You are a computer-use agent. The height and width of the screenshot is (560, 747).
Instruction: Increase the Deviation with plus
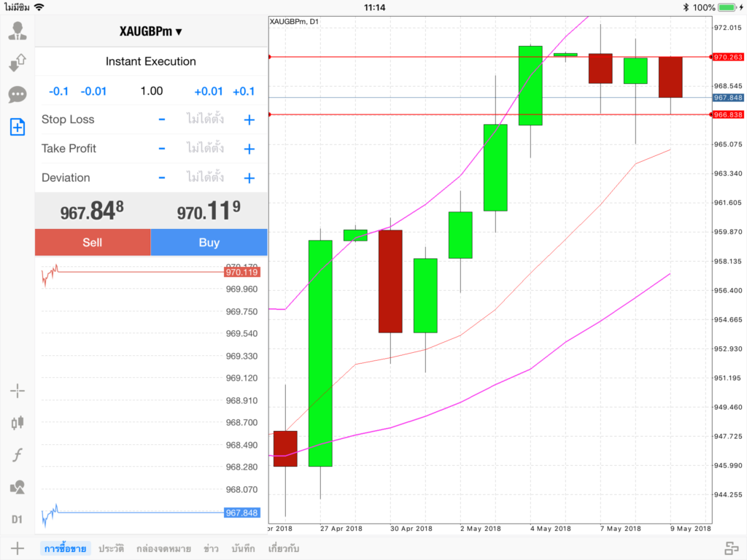(x=249, y=178)
